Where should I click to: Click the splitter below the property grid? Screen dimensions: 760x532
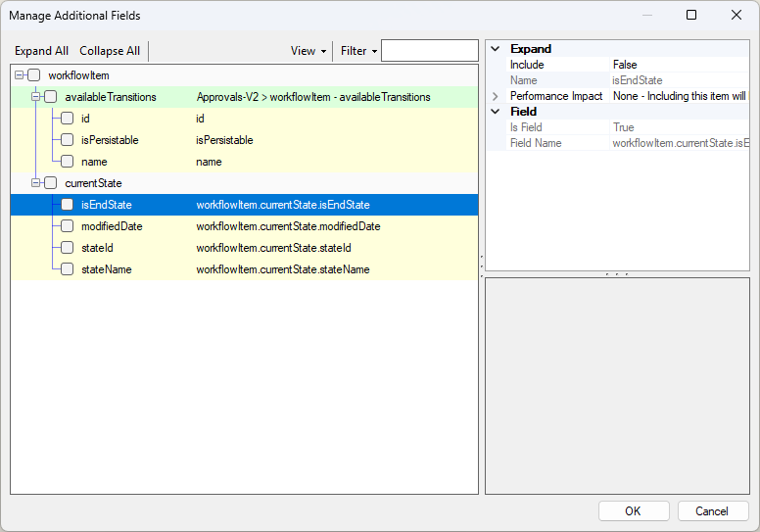[x=617, y=274]
